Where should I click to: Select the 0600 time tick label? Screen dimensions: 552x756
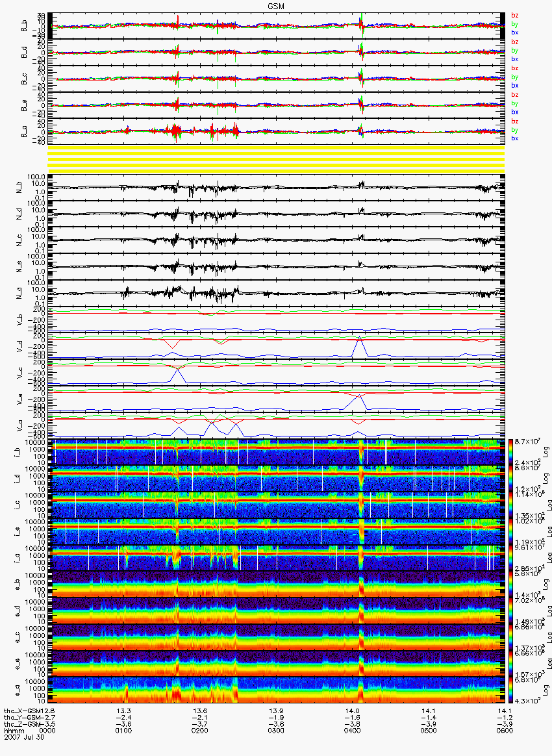click(x=505, y=731)
